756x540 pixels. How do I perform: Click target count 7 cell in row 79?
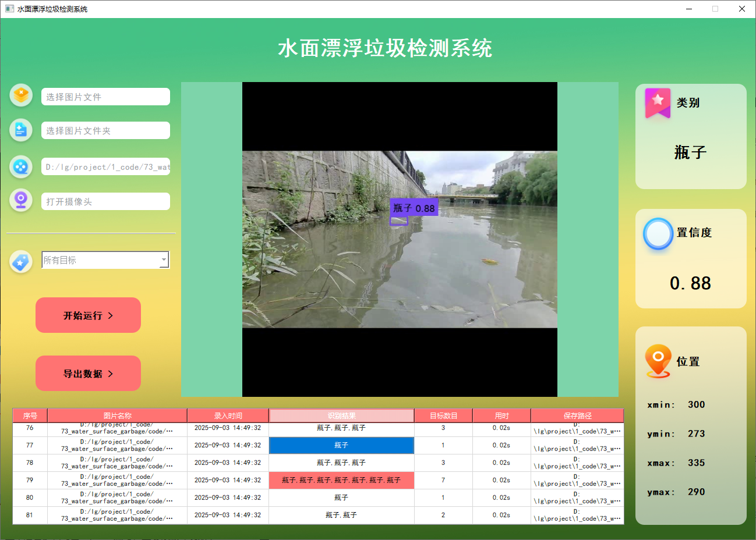click(x=443, y=480)
